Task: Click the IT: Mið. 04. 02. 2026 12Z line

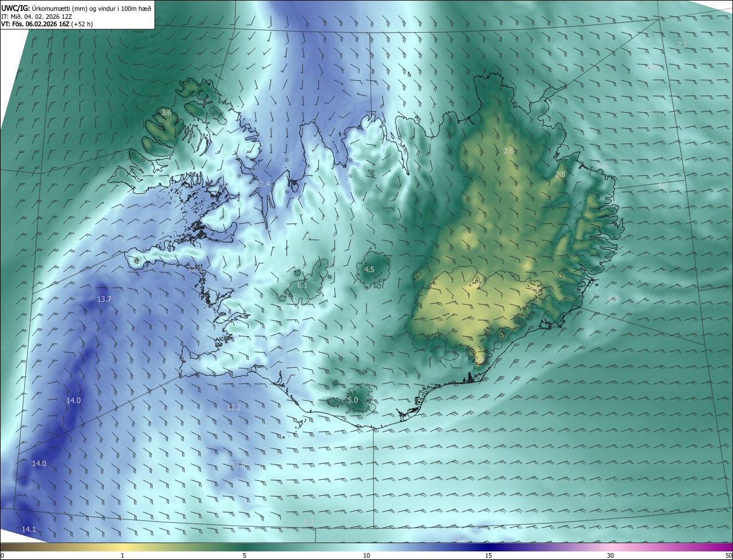Action: 37,16
